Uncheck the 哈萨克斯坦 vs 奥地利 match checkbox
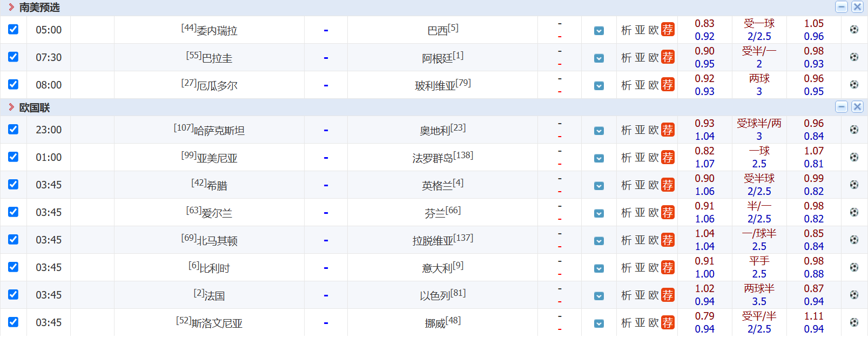 (14, 129)
